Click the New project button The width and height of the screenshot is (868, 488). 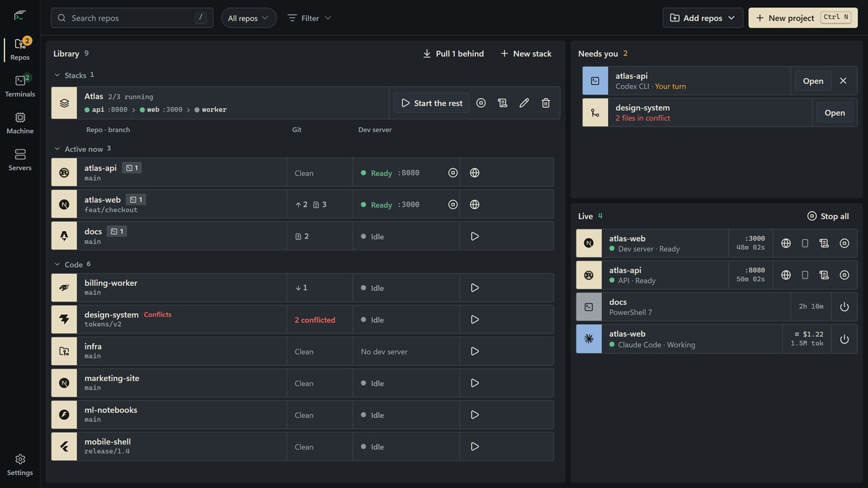[803, 18]
